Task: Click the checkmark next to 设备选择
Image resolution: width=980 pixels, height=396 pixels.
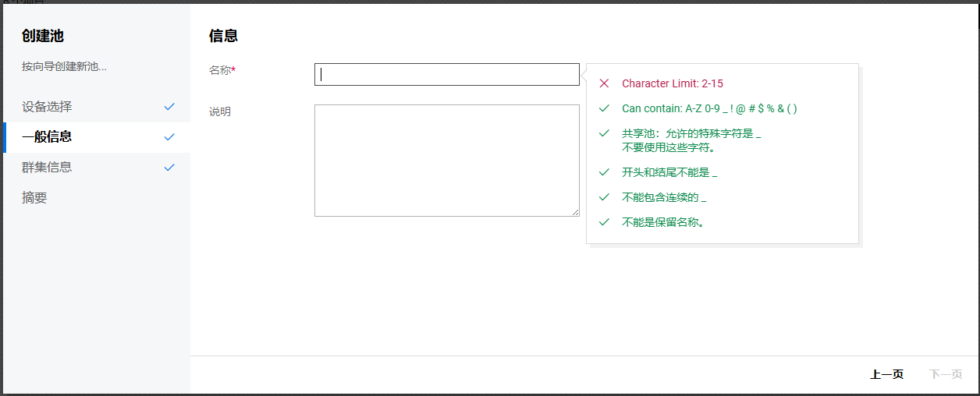Action: pyautogui.click(x=169, y=107)
